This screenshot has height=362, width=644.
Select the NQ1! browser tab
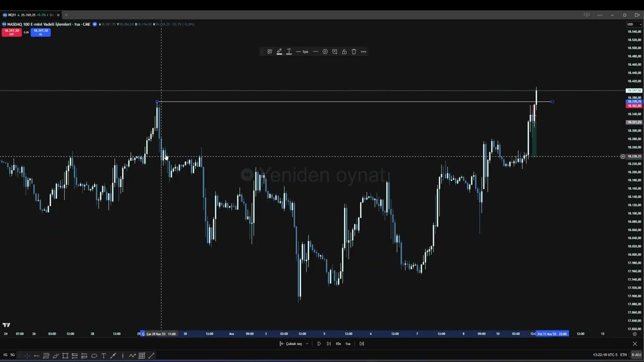tap(30, 15)
